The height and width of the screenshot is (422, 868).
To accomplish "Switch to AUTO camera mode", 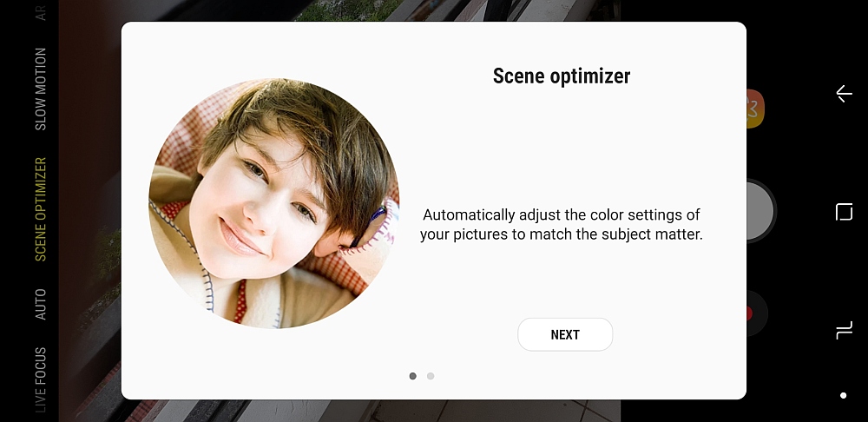I will point(41,304).
